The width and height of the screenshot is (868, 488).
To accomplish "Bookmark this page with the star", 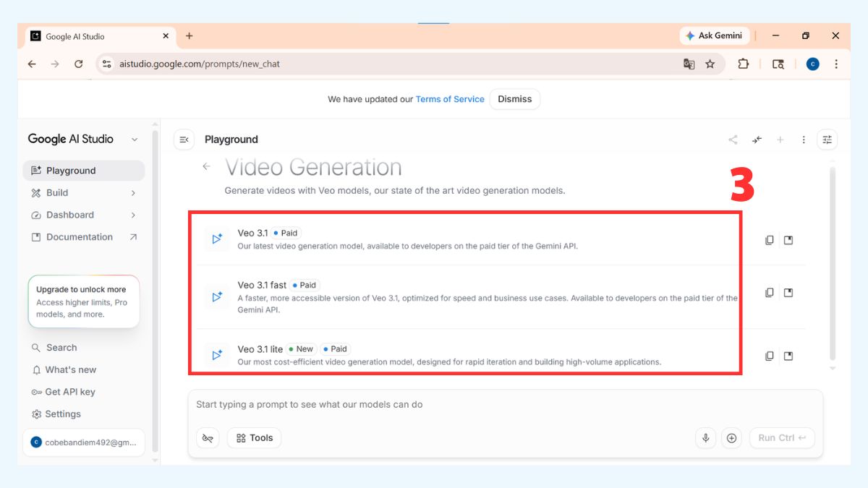I will click(710, 64).
